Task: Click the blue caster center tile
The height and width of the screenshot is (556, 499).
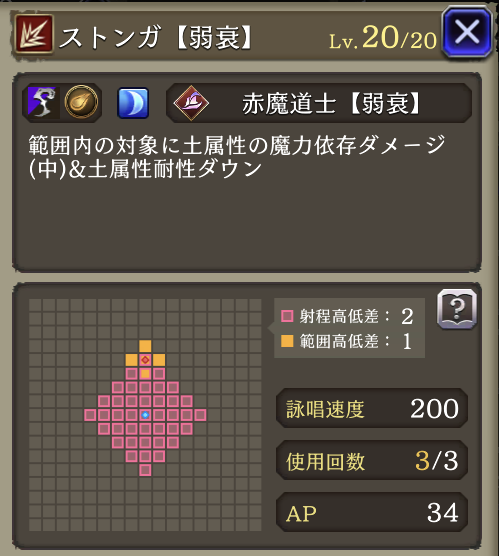Action: [x=145, y=415]
